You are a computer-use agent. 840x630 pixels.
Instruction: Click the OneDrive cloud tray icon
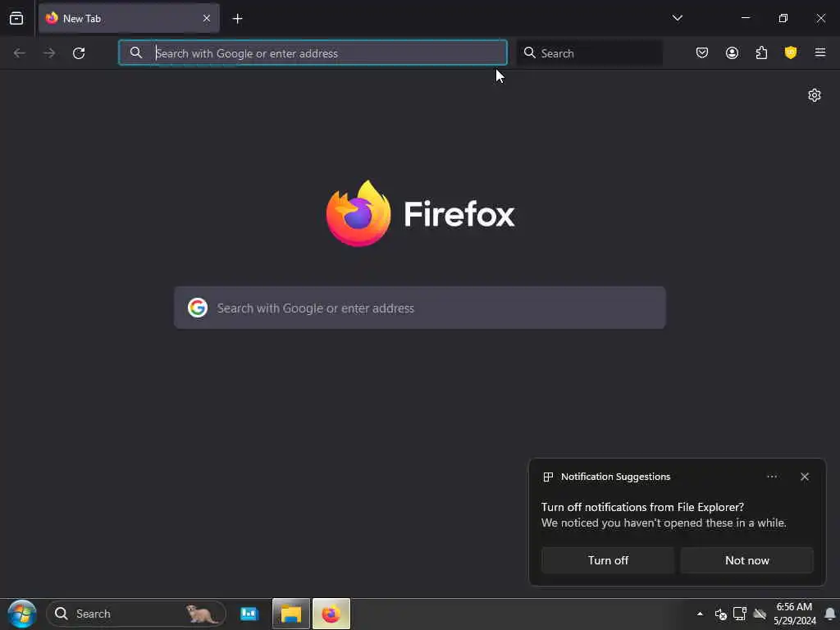point(759,614)
